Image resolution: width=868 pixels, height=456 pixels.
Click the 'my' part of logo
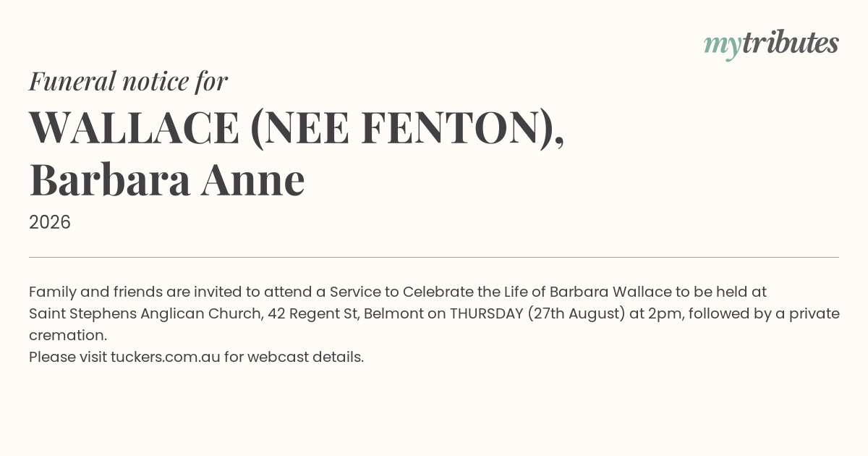(x=723, y=46)
